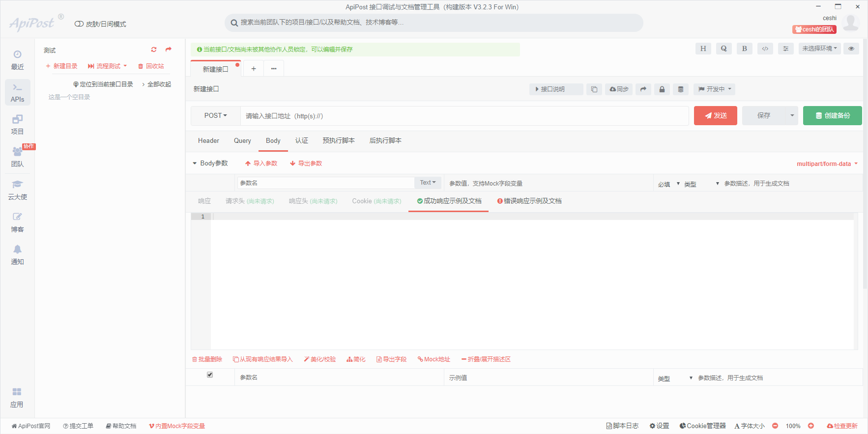Screen dimensions: 868x434
Task: Switch to the 响应 tab
Action: click(204, 201)
